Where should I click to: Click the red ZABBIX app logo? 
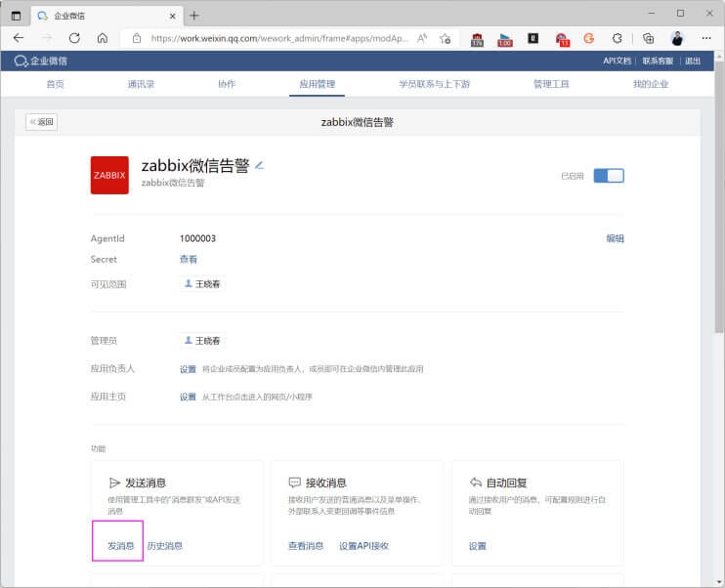pyautogui.click(x=109, y=175)
